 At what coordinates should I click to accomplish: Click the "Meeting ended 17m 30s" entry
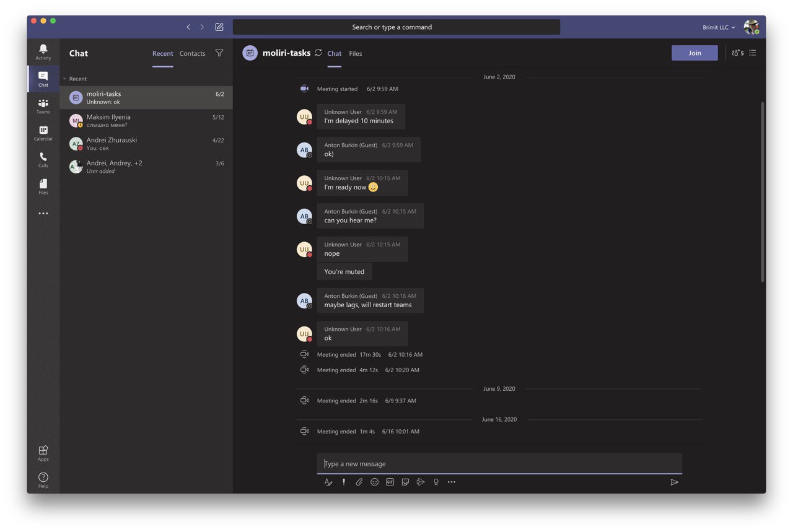tap(370, 355)
